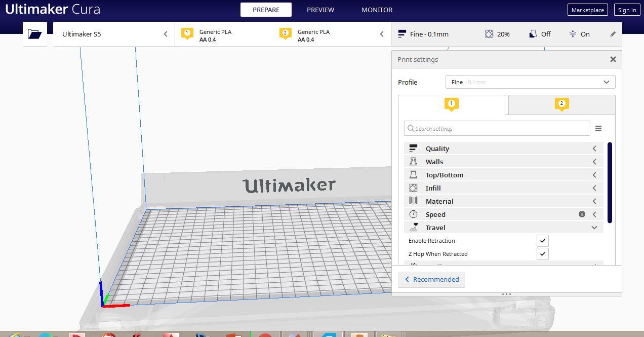The height and width of the screenshot is (337, 644).
Task: Click the Top/Bottom category icon
Action: coord(413,175)
